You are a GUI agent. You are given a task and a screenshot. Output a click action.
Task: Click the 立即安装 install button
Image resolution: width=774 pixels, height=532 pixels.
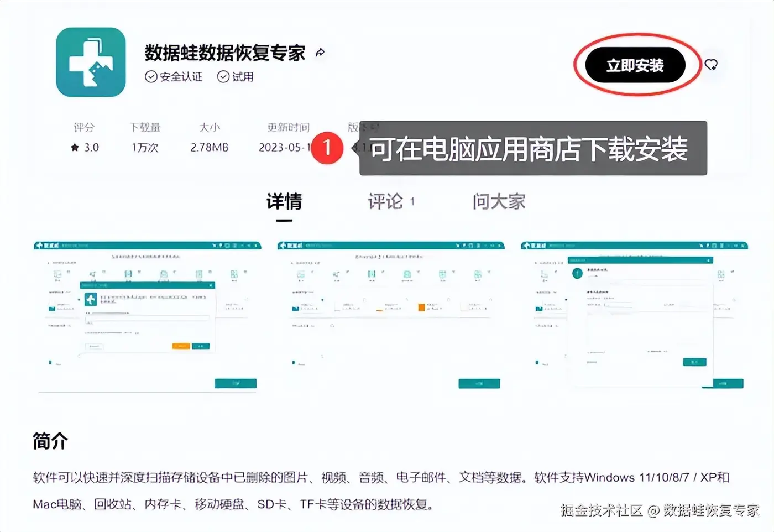click(x=635, y=65)
